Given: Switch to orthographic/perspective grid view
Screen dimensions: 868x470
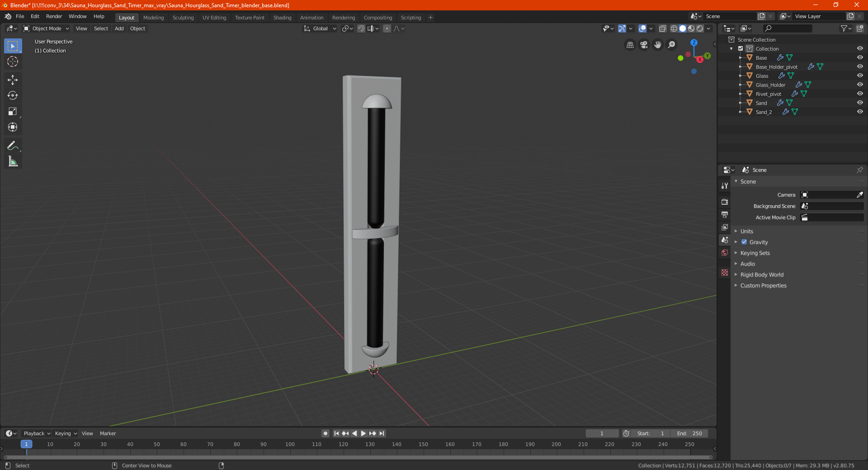Looking at the screenshot, I should tap(630, 45).
